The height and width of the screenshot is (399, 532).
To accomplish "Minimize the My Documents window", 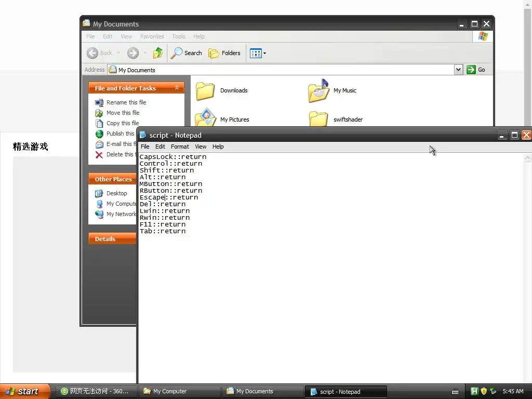I will click(461, 24).
